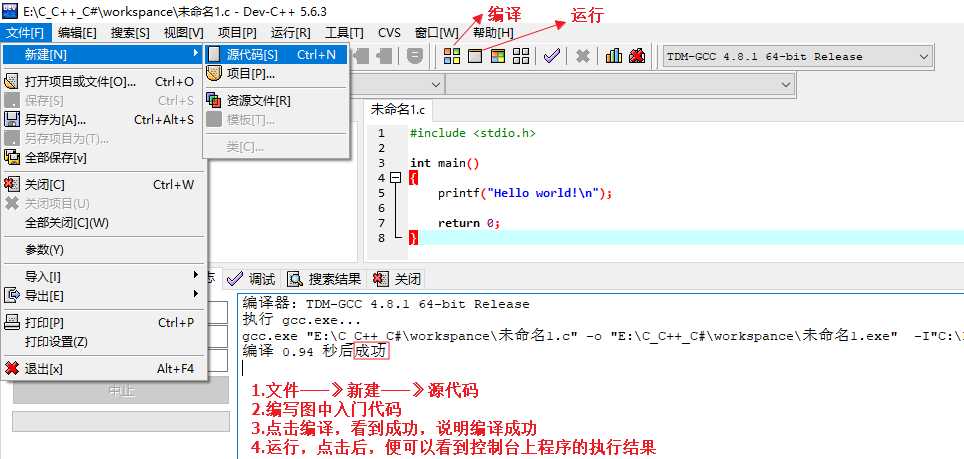This screenshot has height=459, width=964.
Task: Click the Rebuild All toolbar icon
Action: pyautogui.click(x=521, y=56)
